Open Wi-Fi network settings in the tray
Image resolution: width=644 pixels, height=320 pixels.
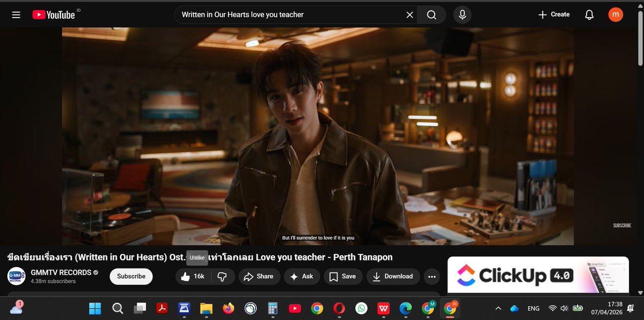[552, 308]
